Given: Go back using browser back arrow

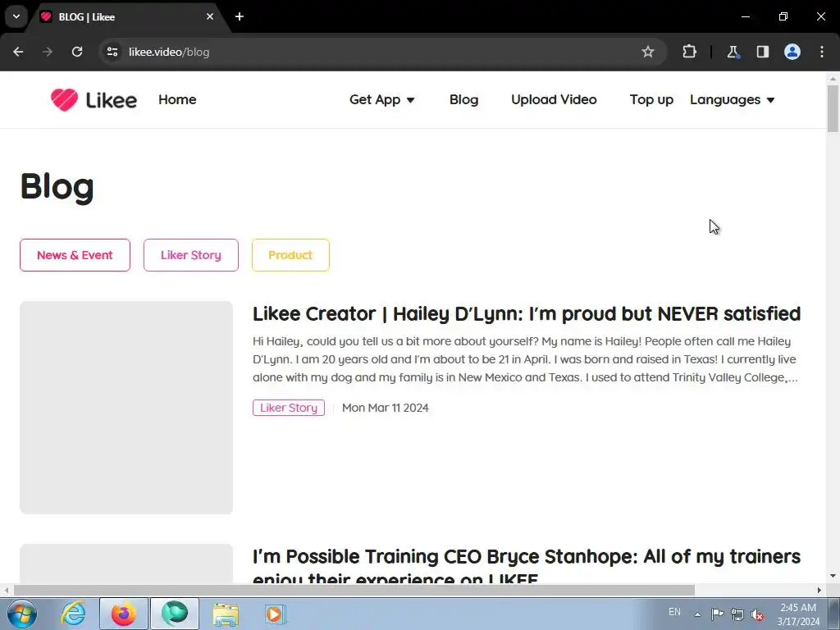Looking at the screenshot, I should pyautogui.click(x=18, y=52).
